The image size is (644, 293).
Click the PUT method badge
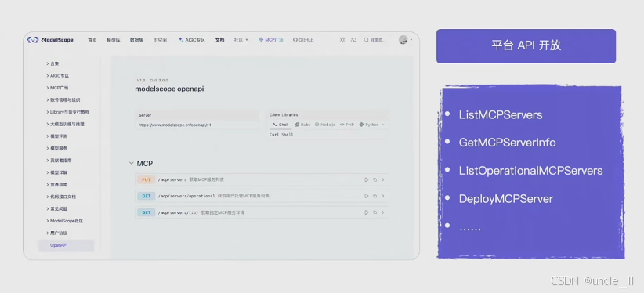(147, 179)
